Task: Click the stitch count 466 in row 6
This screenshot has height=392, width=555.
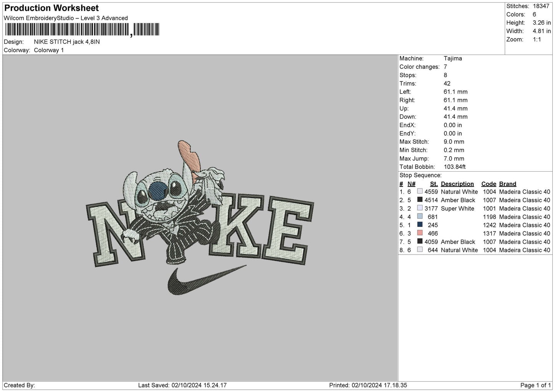Action: click(433, 233)
